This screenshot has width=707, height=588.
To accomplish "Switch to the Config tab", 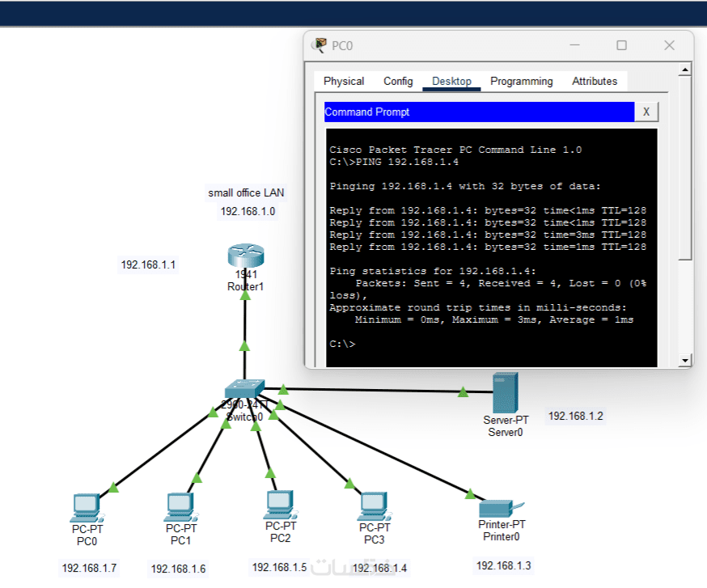I will 398,81.
